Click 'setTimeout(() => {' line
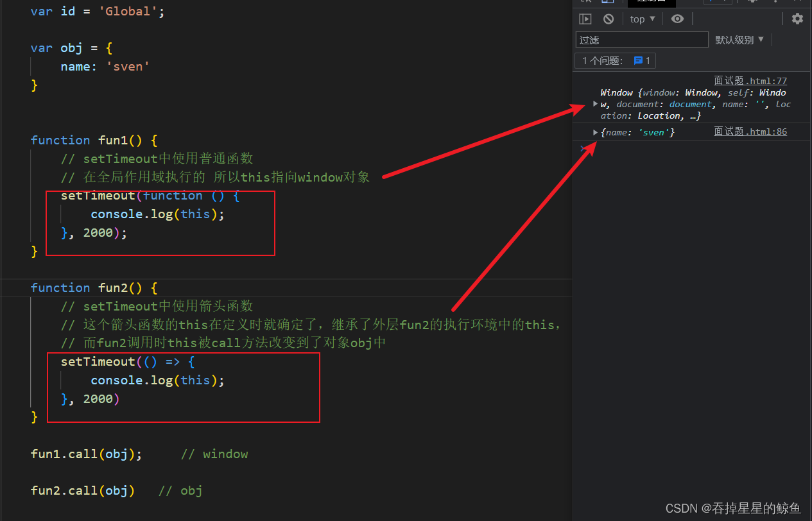The height and width of the screenshot is (521, 812). 128,361
